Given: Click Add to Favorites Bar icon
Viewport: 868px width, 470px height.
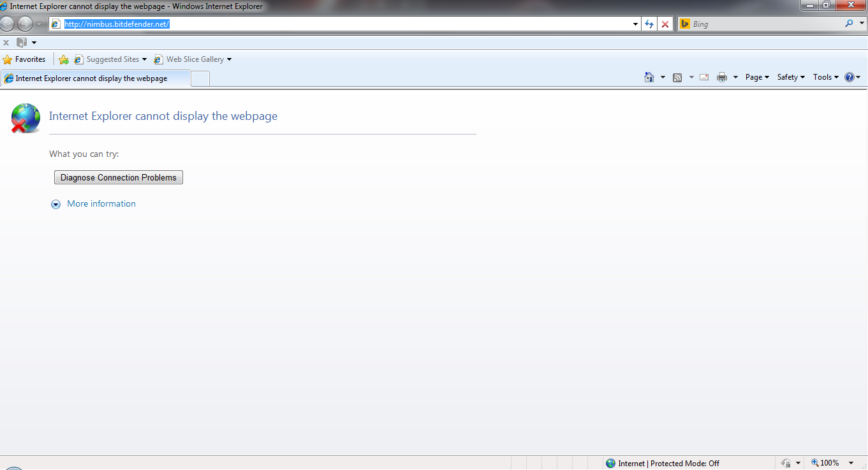Looking at the screenshot, I should [x=64, y=59].
